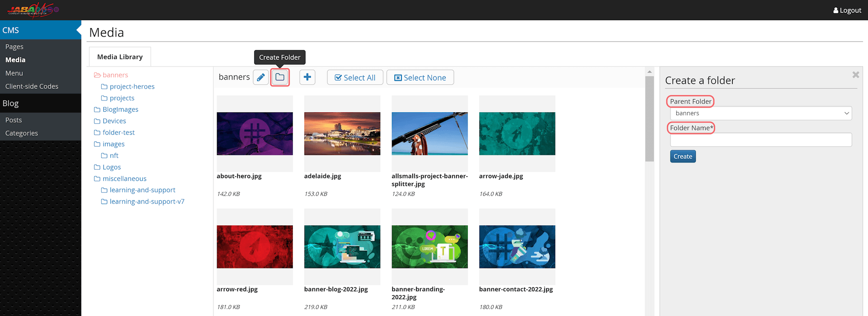Click the project-heroes folder icon
The height and width of the screenshot is (316, 868).
104,86
